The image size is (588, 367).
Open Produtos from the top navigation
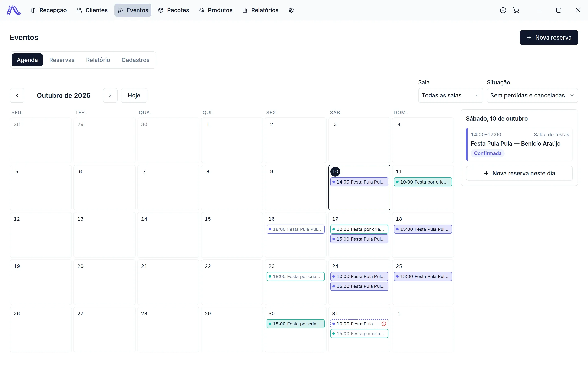click(x=216, y=10)
